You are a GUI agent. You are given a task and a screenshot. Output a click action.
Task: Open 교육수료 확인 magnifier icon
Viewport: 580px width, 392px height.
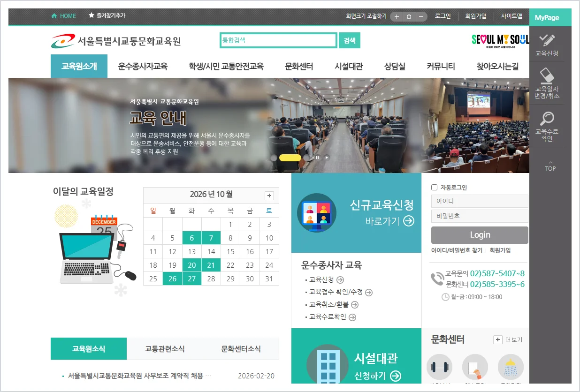[x=547, y=119]
